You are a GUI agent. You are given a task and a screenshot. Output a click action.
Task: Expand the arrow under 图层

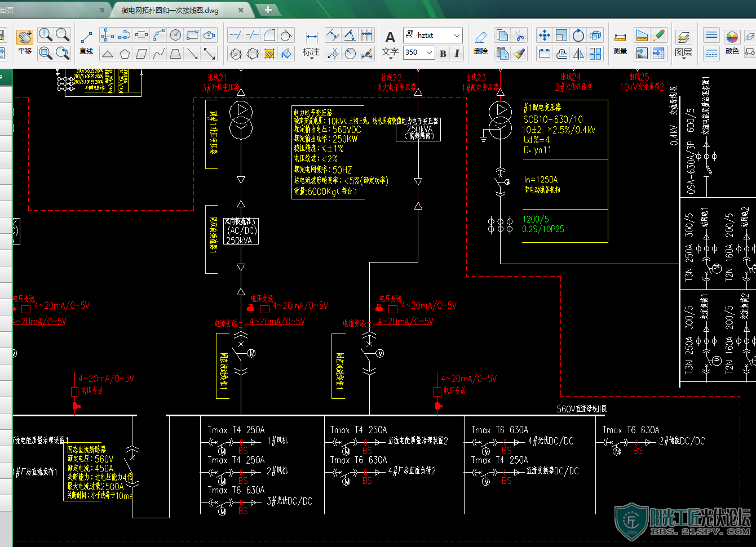683,59
